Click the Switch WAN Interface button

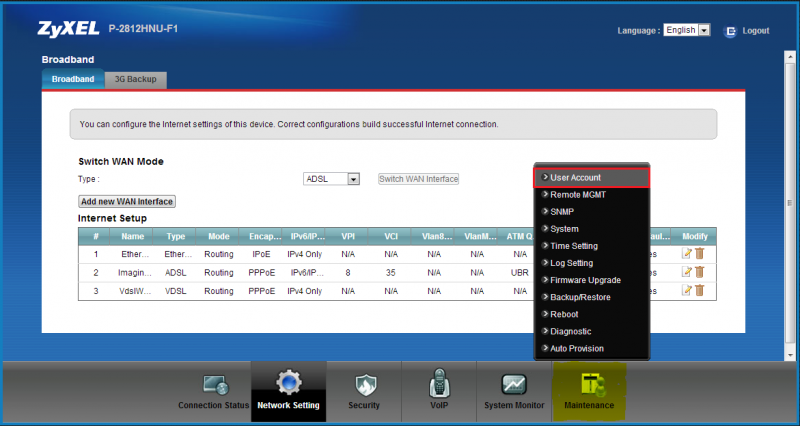[x=418, y=179]
